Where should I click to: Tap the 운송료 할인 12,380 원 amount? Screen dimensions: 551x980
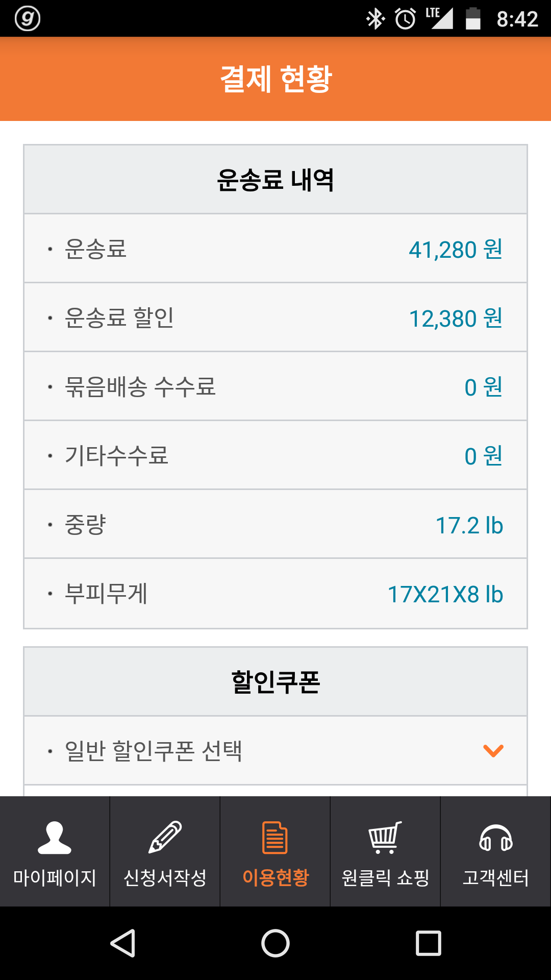tap(456, 318)
